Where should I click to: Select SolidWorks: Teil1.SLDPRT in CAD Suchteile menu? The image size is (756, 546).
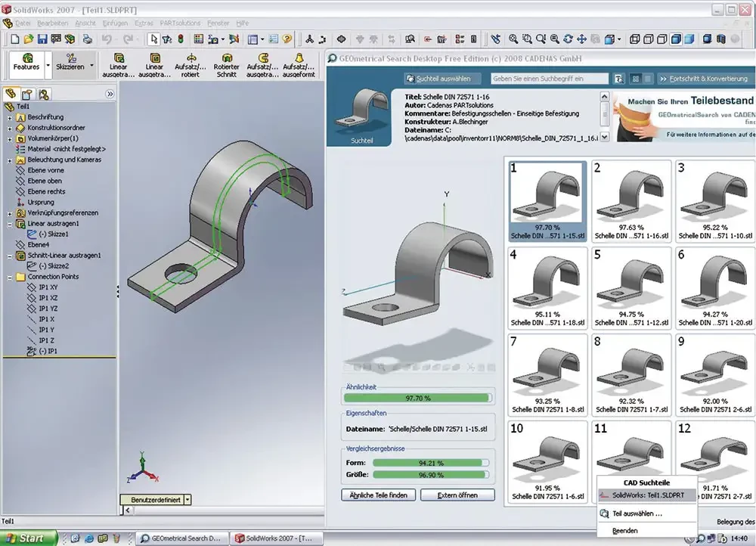pyautogui.click(x=647, y=495)
